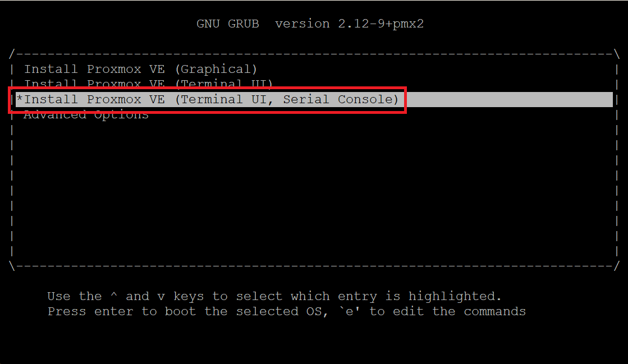Click the v key symbol in the help text
Screen dimensions: 628x364
[161, 297]
